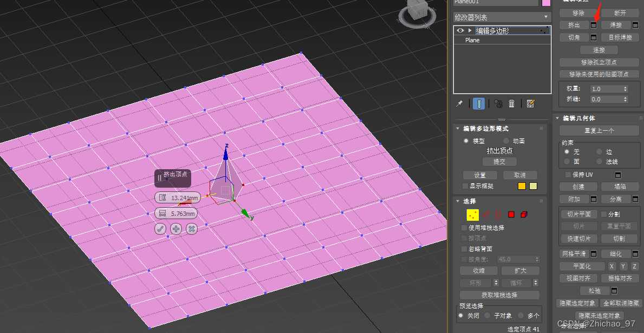Collapse 选择 rollout
Screen dimensions: 644x333
pos(458,201)
